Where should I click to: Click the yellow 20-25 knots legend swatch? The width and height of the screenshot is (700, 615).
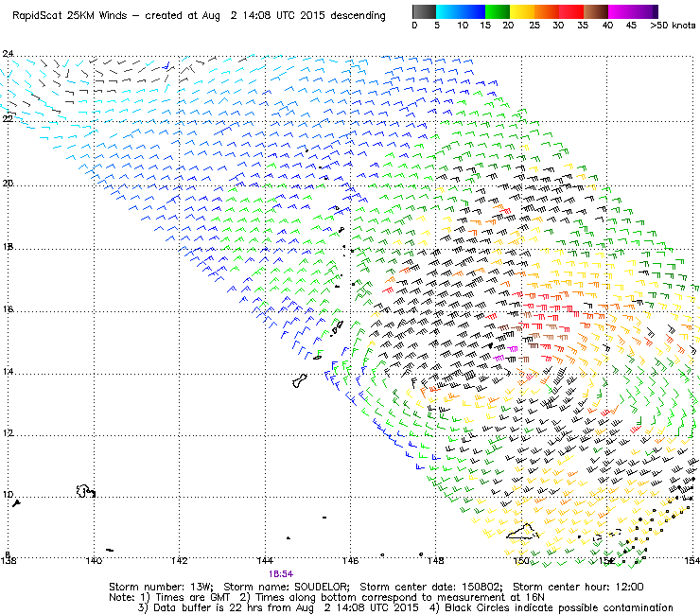click(522, 11)
